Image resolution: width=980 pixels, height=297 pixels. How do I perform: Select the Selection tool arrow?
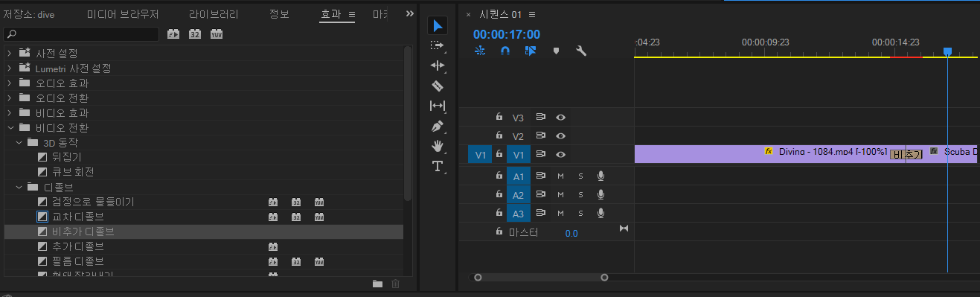click(438, 26)
